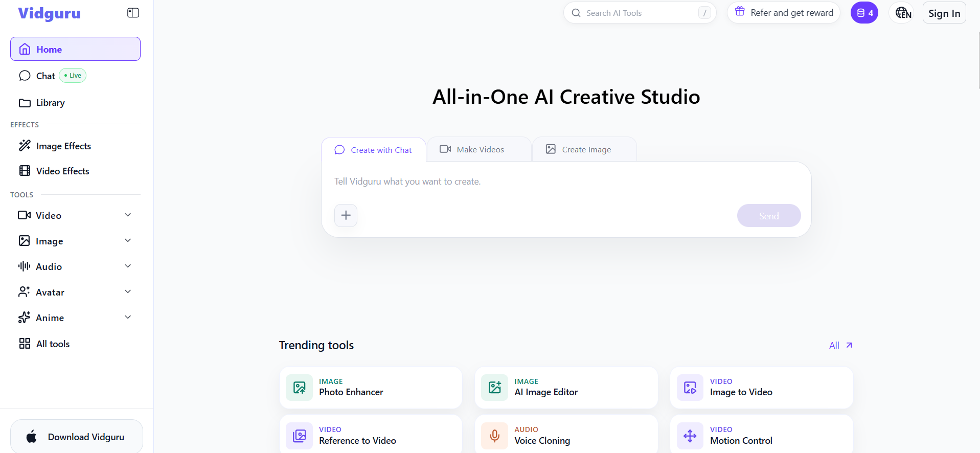Image resolution: width=980 pixels, height=453 pixels.
Task: Click the Apple logo icon
Action: 32,437
